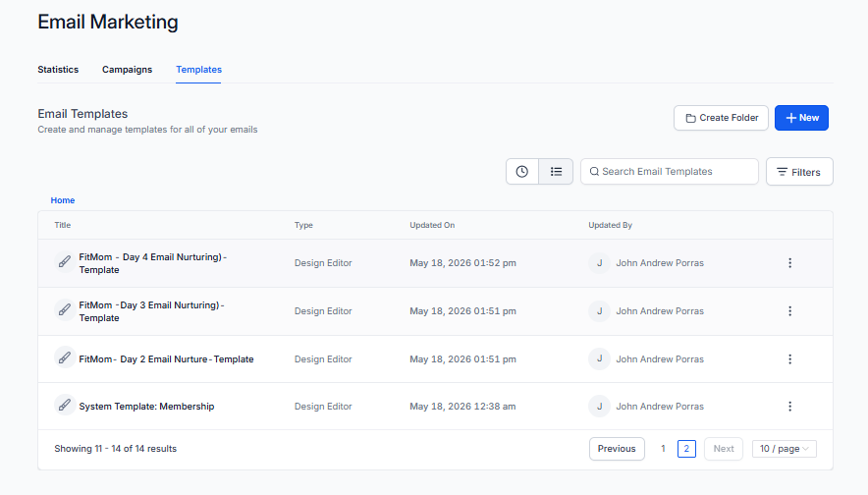Click Design Editor in the Membership row
Viewport: 868px width, 495px height.
point(323,407)
